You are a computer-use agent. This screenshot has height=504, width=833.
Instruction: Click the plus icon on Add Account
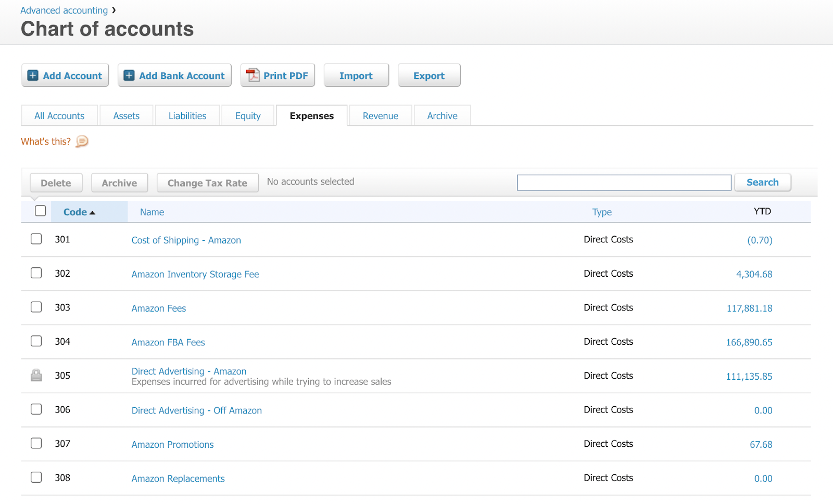33,75
